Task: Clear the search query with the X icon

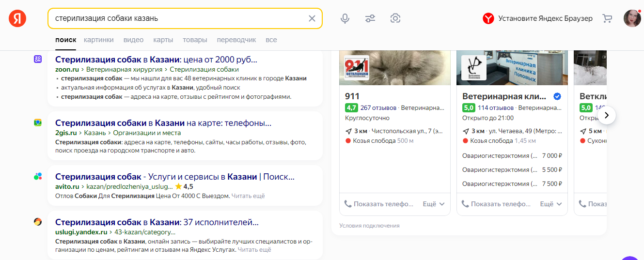Action: point(312,18)
